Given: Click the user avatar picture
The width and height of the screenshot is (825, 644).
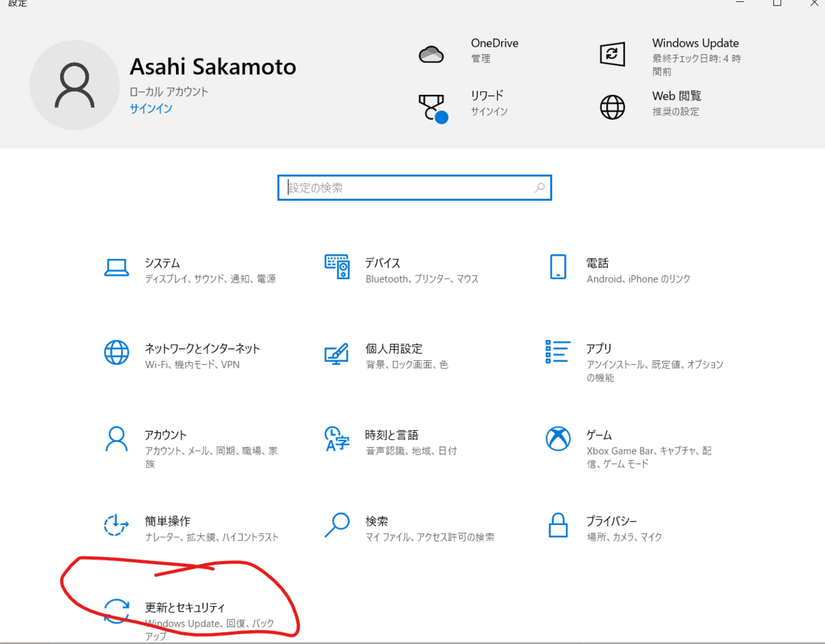Looking at the screenshot, I should point(74,85).
